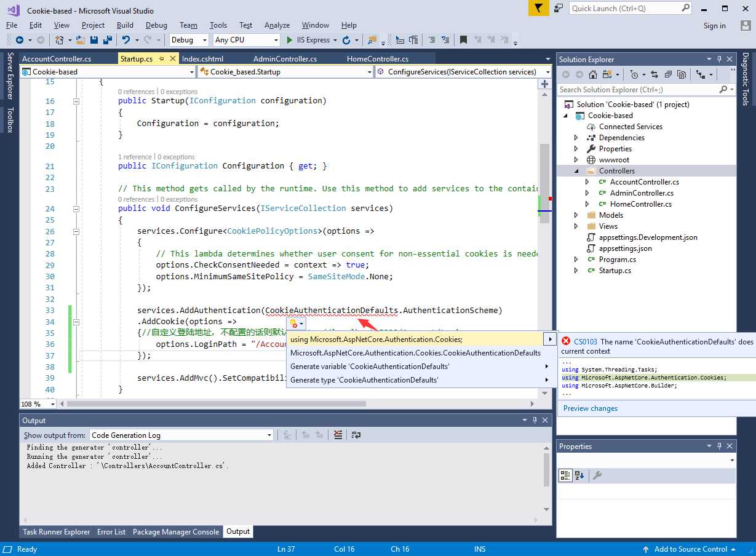Click the Collapse All icon in Solution Explorer

tap(667, 74)
